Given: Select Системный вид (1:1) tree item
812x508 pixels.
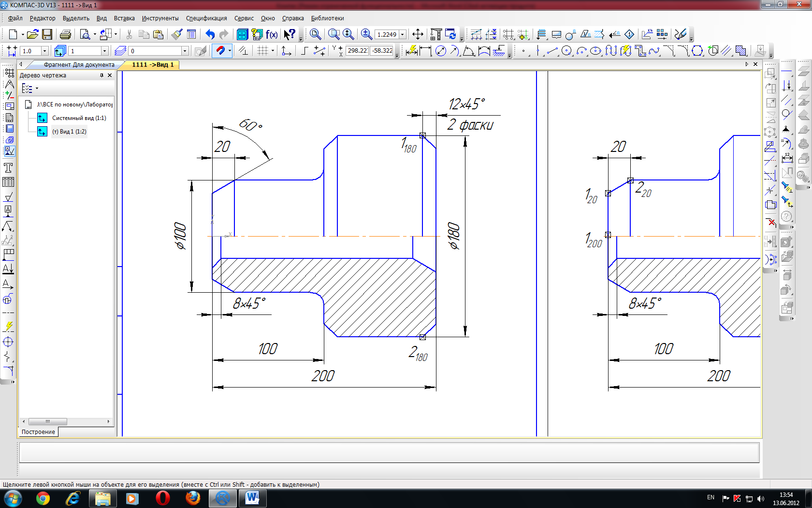Looking at the screenshot, I should pyautogui.click(x=79, y=118).
